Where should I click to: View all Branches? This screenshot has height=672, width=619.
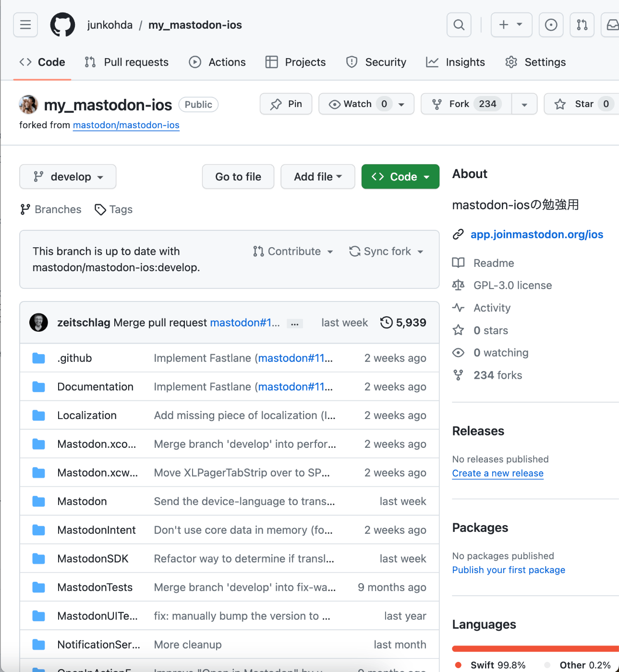point(51,210)
